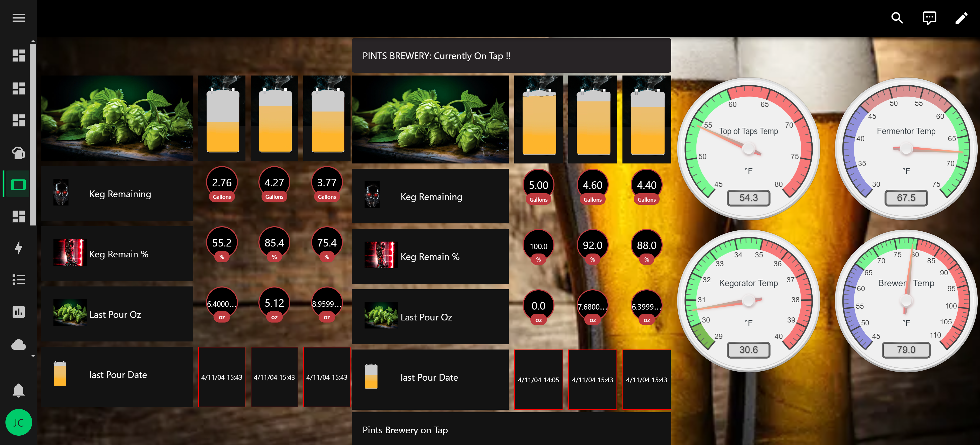Click the pencil edit dashboard icon
Screen dimensions: 980x445
(961, 18)
